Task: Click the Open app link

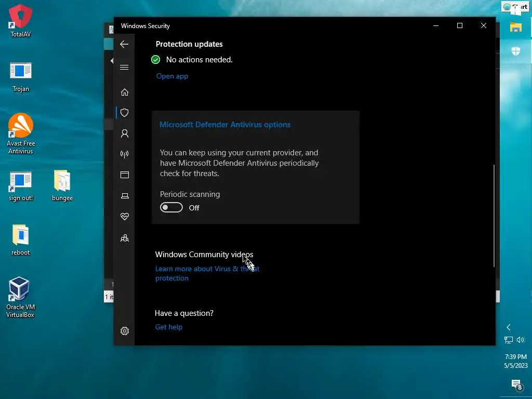Action: 172,76
